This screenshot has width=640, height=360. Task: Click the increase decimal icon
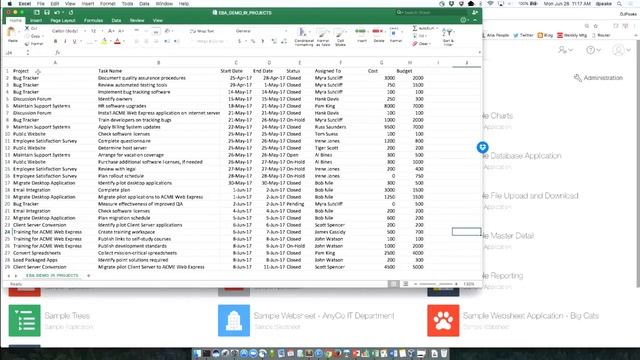274,41
